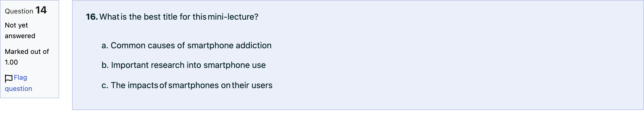Click the "a." option letter

(105, 45)
